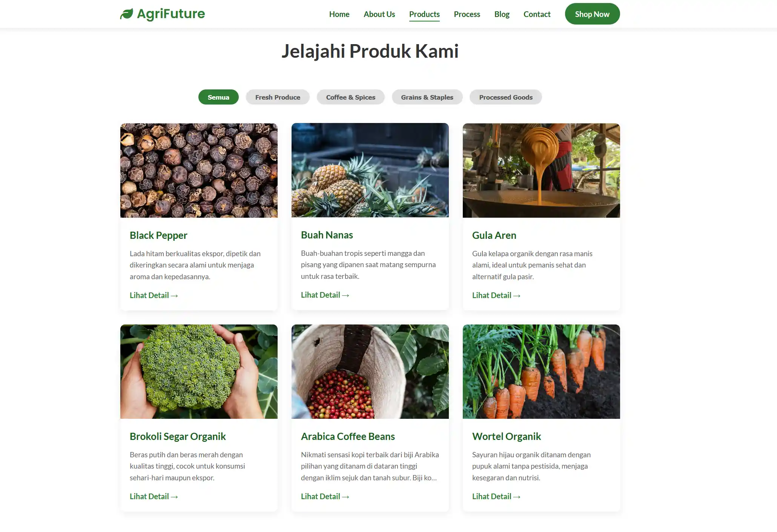
Task: Open the broccoli product thumbnail
Action: pos(199,372)
